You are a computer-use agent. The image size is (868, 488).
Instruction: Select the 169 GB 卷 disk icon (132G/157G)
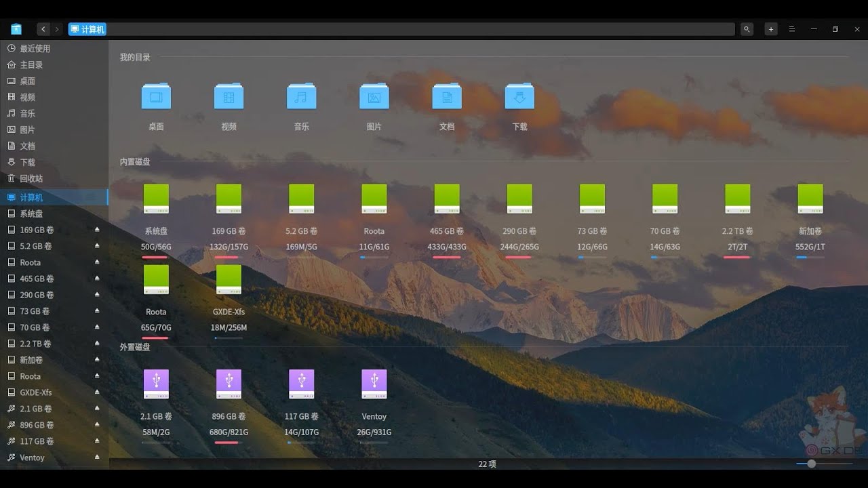coord(229,199)
